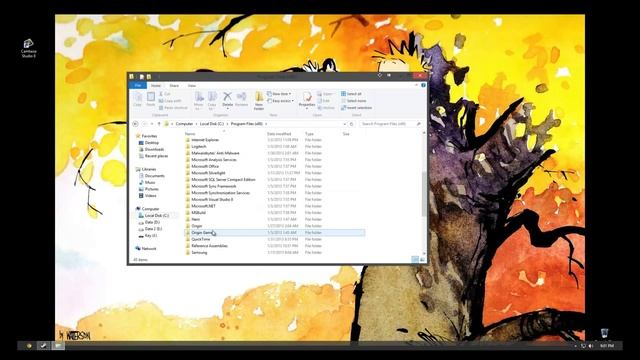Open the address bar history dropdown
Screen dimensions: 640x360
click(x=344, y=124)
